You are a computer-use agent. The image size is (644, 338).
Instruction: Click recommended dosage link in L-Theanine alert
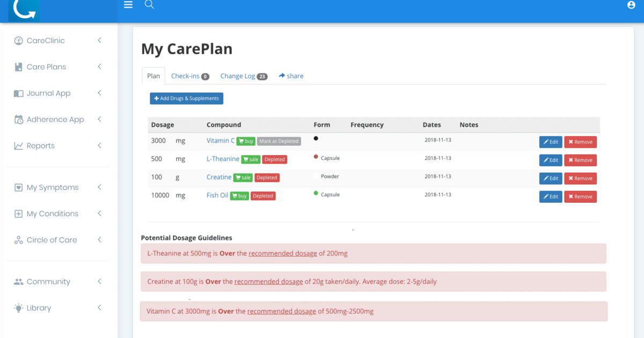click(x=283, y=253)
